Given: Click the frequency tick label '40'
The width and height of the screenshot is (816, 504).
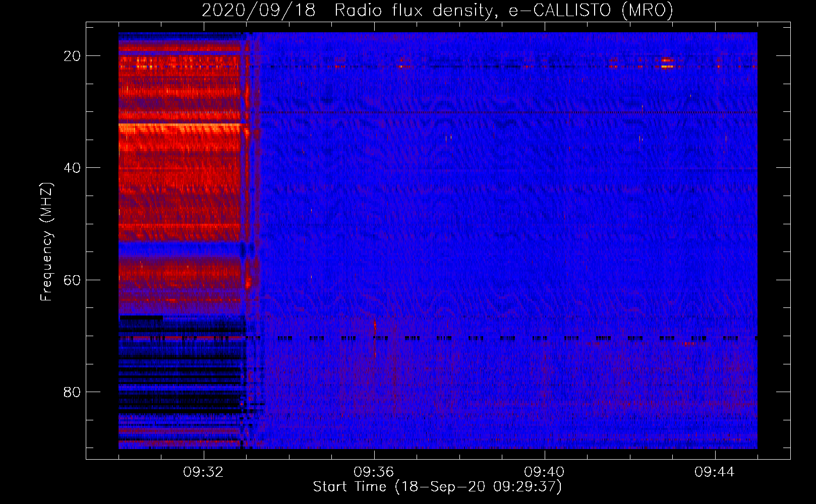Looking at the screenshot, I should (x=72, y=168).
